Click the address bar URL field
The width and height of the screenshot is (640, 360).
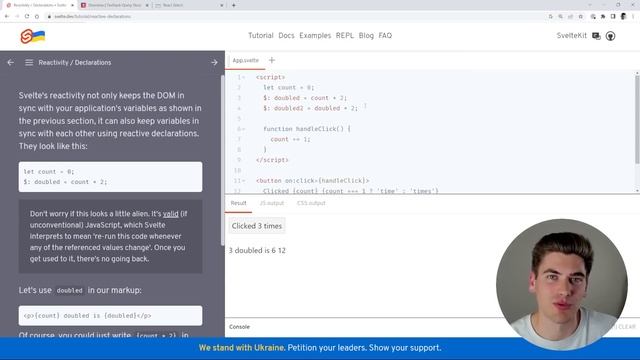pos(298,16)
